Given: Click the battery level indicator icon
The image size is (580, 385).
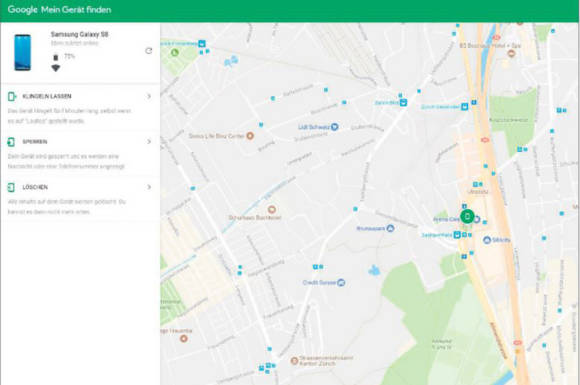Looking at the screenshot, I should (x=56, y=57).
